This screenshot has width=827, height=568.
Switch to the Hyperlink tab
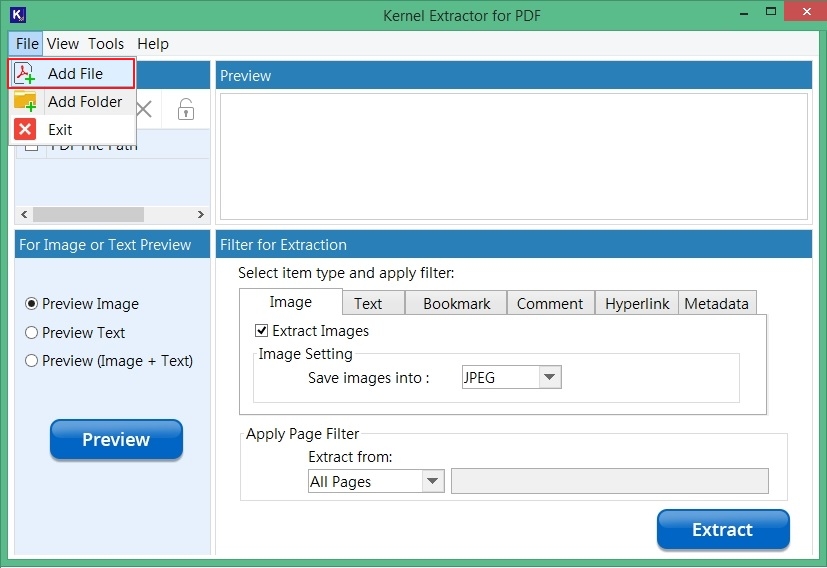[x=637, y=303]
